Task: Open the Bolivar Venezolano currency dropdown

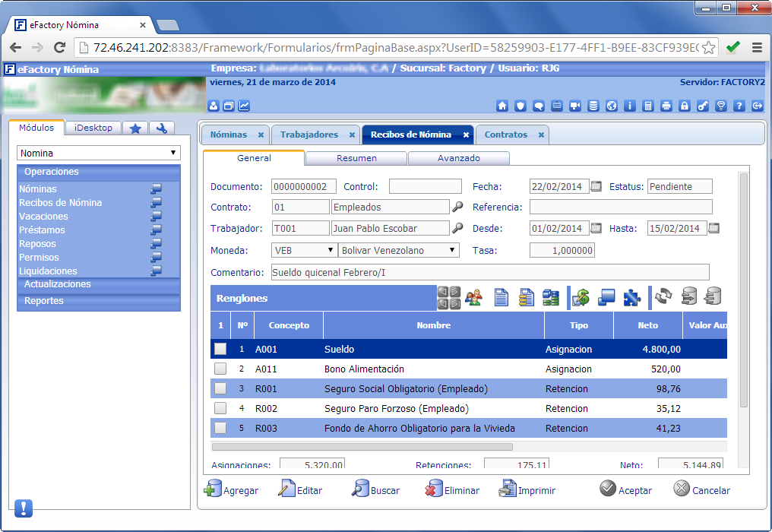Action: pos(398,250)
